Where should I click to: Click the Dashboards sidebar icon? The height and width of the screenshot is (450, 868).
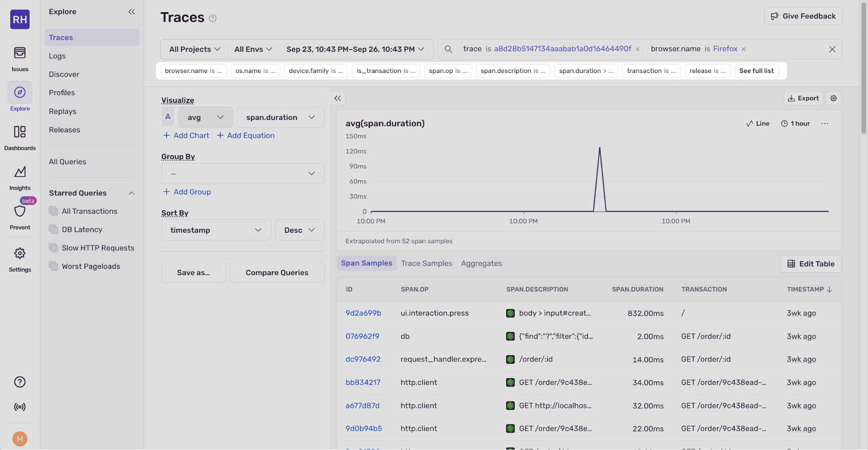[20, 137]
